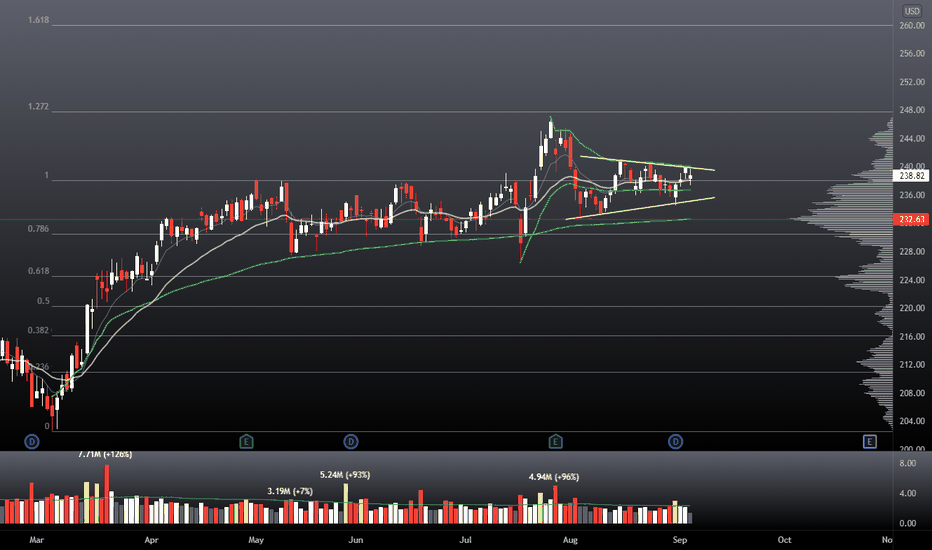
Task: Select the upper yellow triangle trendline
Action: coord(647,164)
